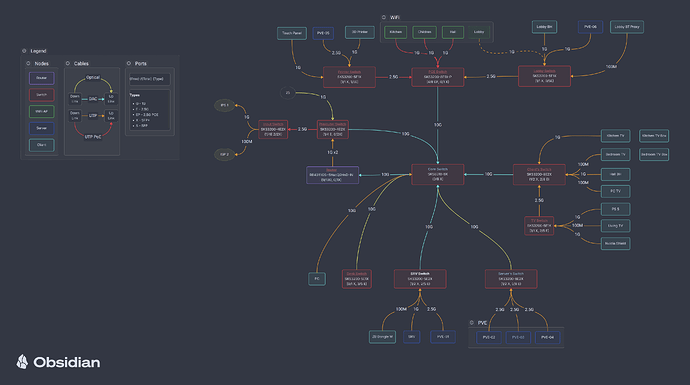
Task: Select the WiFi group title
Action: pos(395,18)
